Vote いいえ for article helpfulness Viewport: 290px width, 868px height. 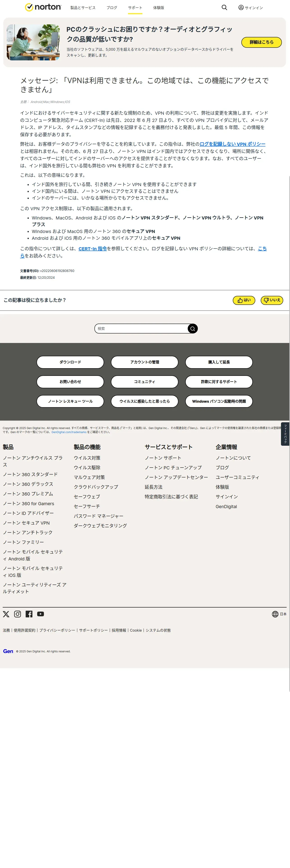pos(272,300)
